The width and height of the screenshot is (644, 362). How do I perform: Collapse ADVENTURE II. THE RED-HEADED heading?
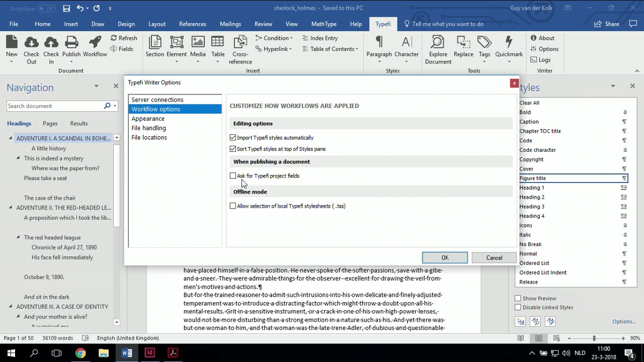11,208
